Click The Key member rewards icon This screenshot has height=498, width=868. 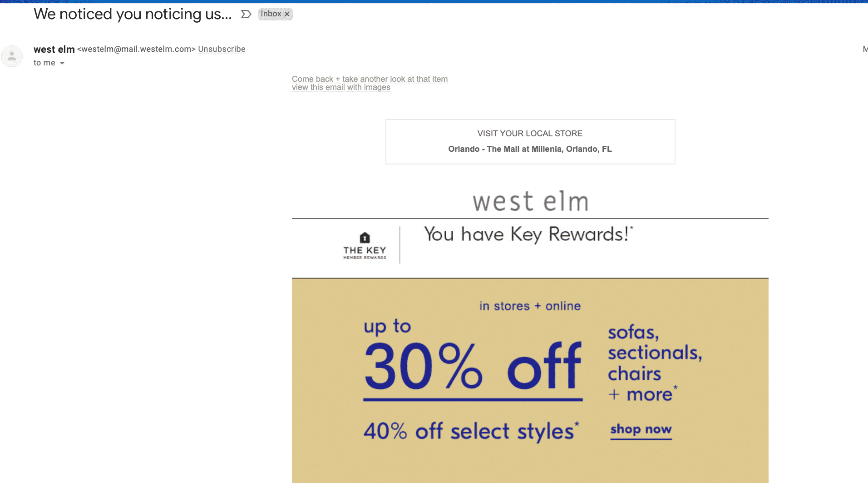(365, 245)
